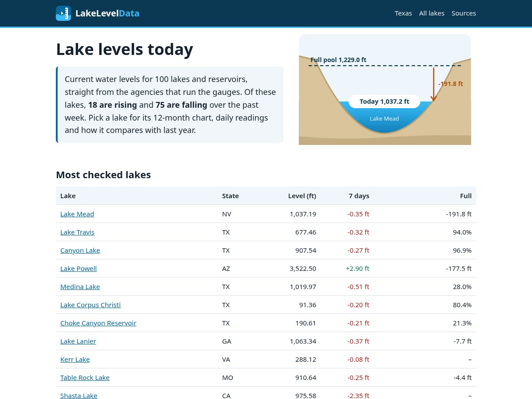Image resolution: width=532 pixels, height=399 pixels.
Task: Click the -191.8 ft drop label in diagram
Action: [450, 83]
